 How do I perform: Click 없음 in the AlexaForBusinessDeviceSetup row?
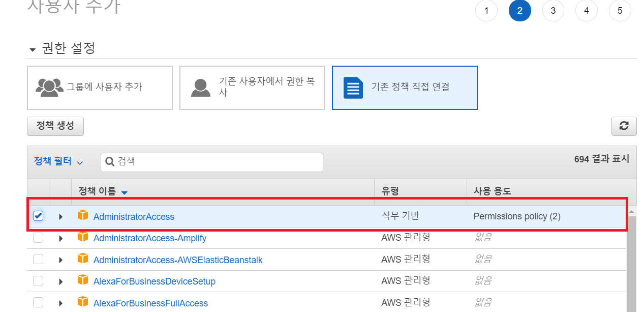pyautogui.click(x=483, y=280)
